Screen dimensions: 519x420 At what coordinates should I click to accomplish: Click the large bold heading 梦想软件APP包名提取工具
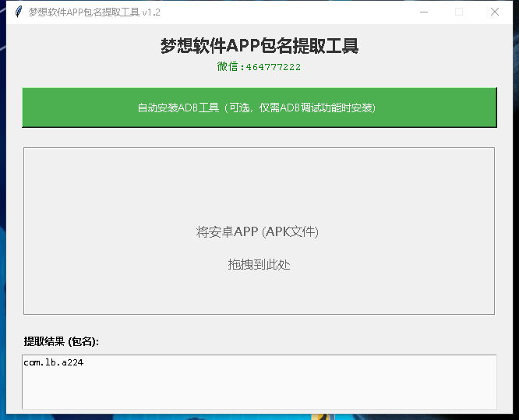coord(259,46)
